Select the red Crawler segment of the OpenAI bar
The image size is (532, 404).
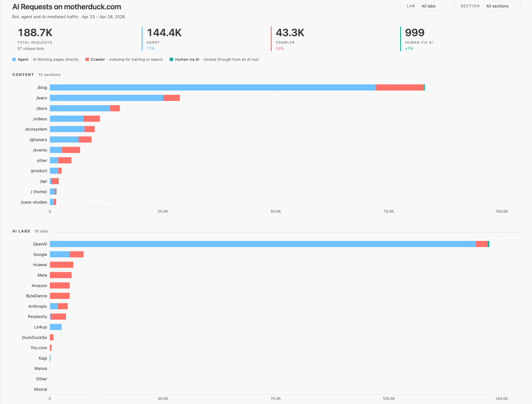(x=482, y=244)
